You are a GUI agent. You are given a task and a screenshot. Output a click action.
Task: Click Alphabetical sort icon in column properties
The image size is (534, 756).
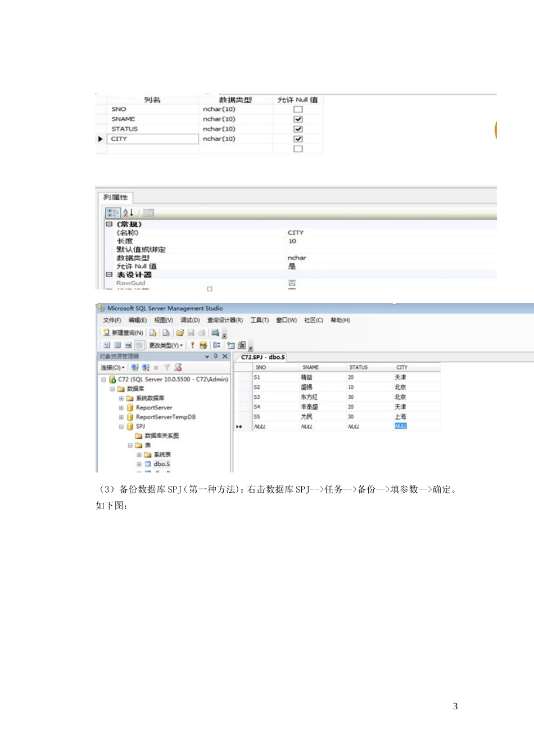[128, 213]
